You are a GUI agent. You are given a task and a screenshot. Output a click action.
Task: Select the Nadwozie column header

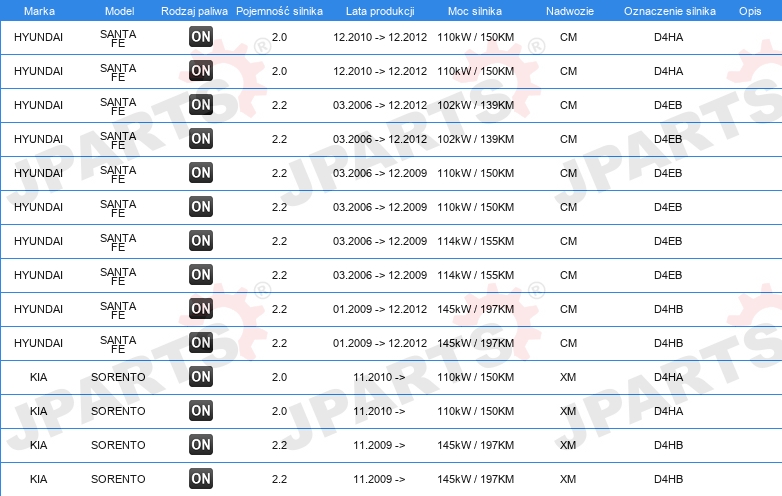570,11
